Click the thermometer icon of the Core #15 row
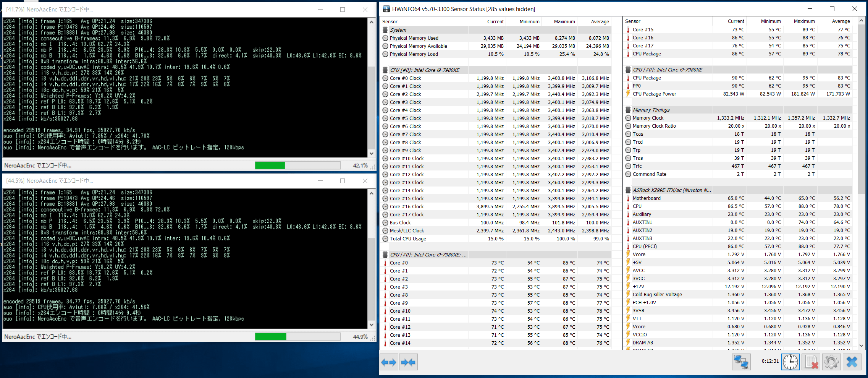This screenshot has height=378, width=868. (628, 29)
